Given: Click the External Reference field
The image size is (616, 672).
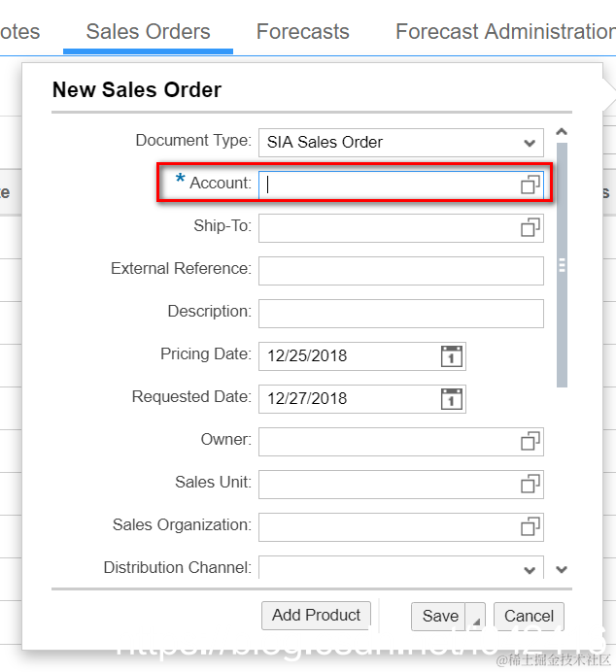Looking at the screenshot, I should click(x=401, y=270).
